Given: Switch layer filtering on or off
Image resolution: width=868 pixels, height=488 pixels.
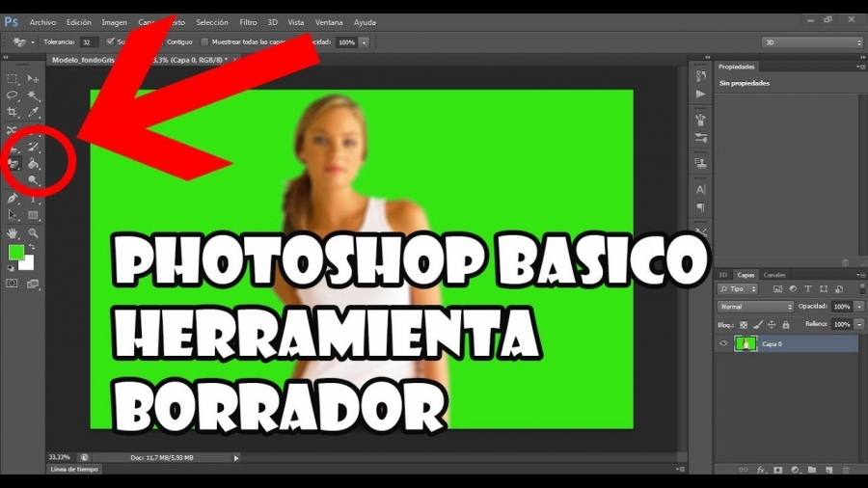Looking at the screenshot, I should 862,288.
